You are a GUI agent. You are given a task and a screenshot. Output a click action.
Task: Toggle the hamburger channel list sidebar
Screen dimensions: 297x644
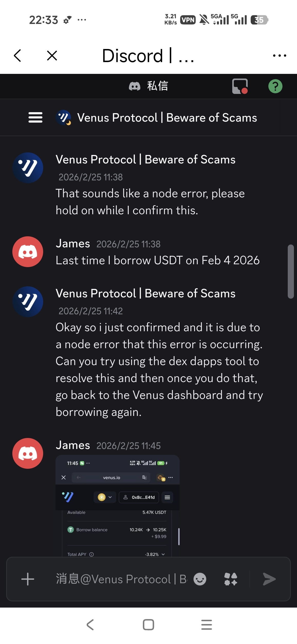[35, 118]
